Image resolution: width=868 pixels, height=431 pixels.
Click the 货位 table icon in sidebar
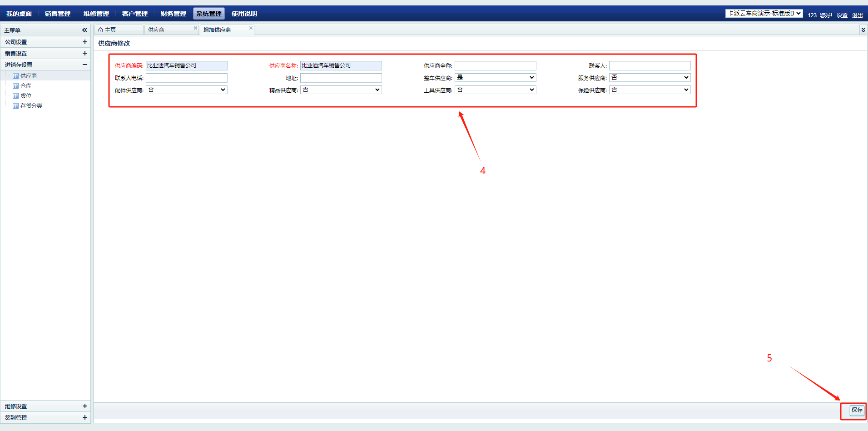(15, 96)
